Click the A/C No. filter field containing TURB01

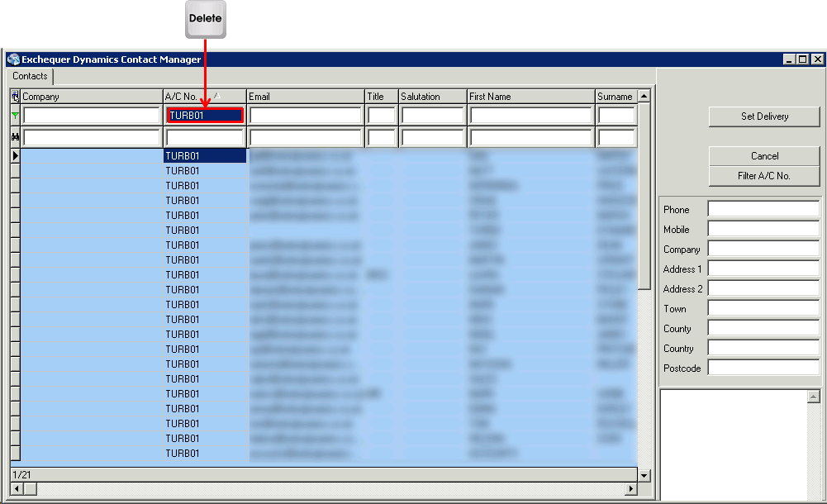(x=205, y=116)
